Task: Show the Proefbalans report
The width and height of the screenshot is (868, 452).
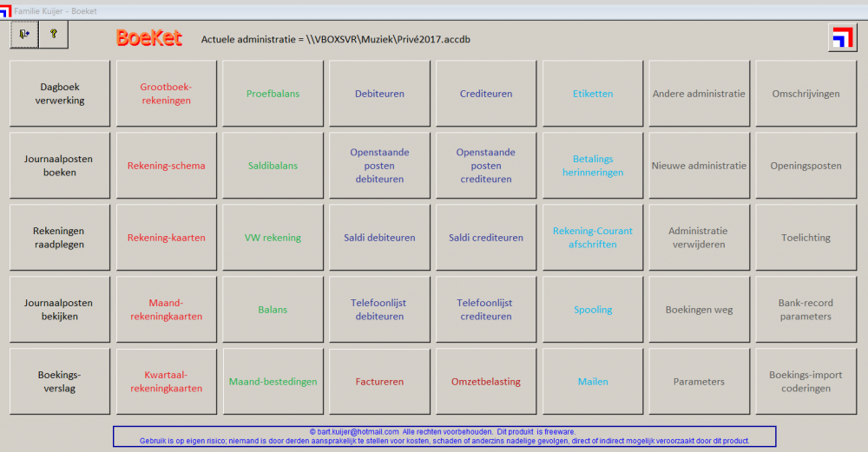Action: (x=273, y=94)
